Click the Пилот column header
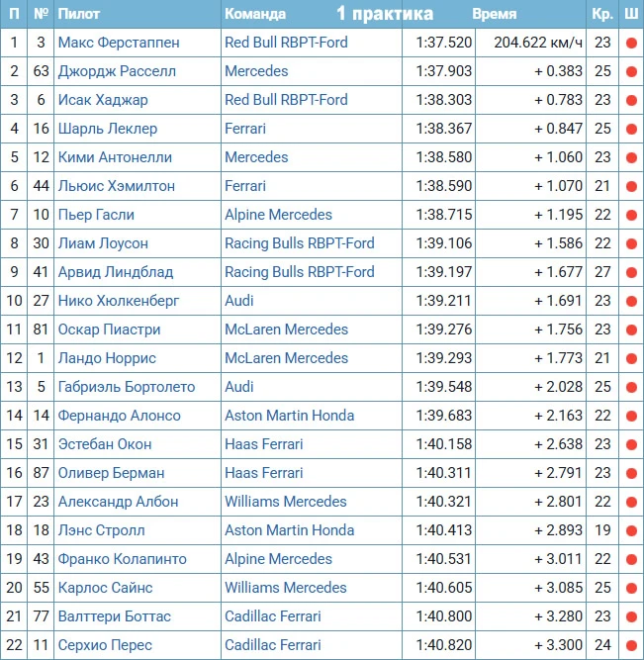Image resolution: width=644 pixels, height=660 pixels. pyautogui.click(x=79, y=14)
